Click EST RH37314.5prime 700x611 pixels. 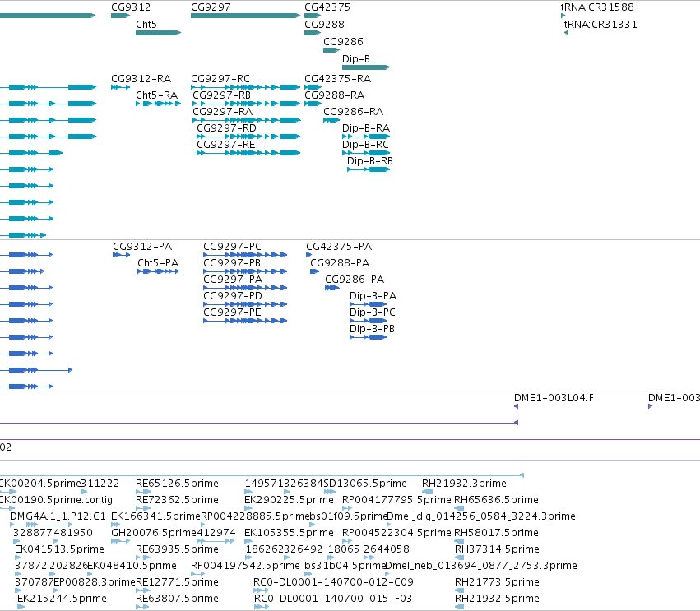point(497,550)
